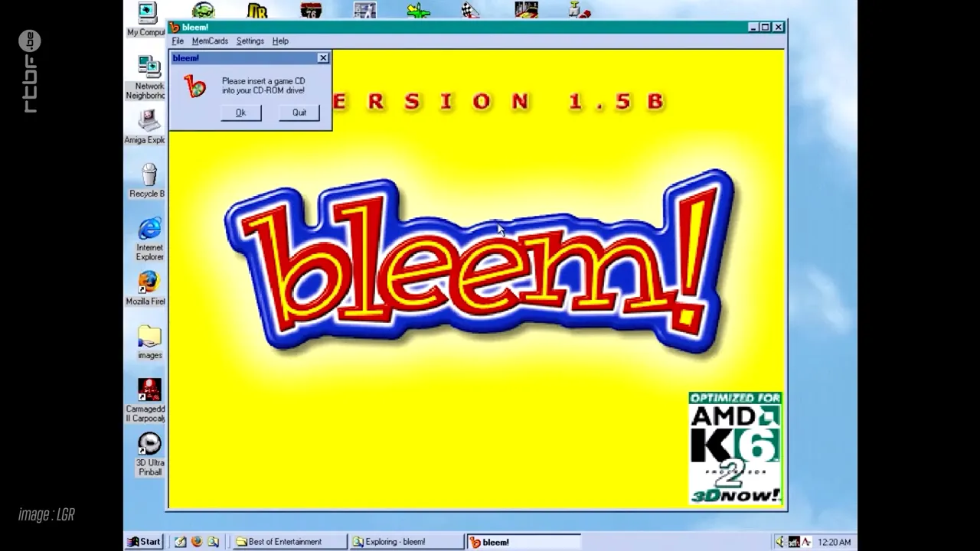
Task: Select the checkered flag desktop icon
Action: [x=472, y=10]
